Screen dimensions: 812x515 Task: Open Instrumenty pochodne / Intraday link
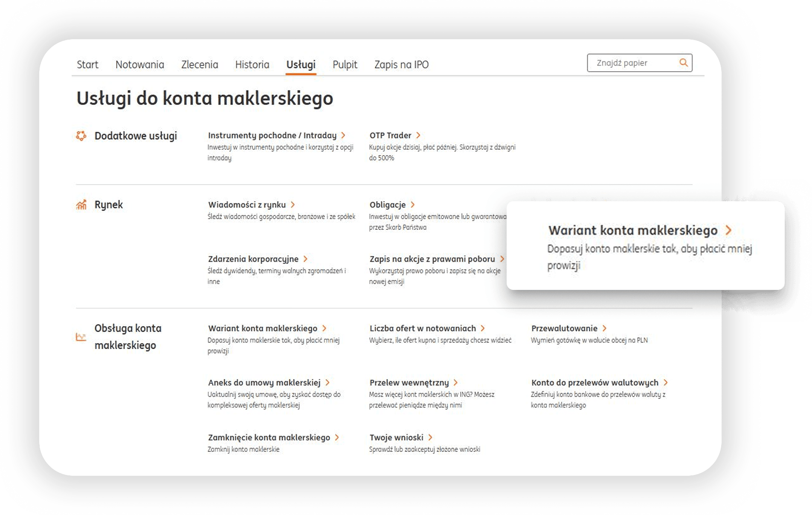pos(272,135)
